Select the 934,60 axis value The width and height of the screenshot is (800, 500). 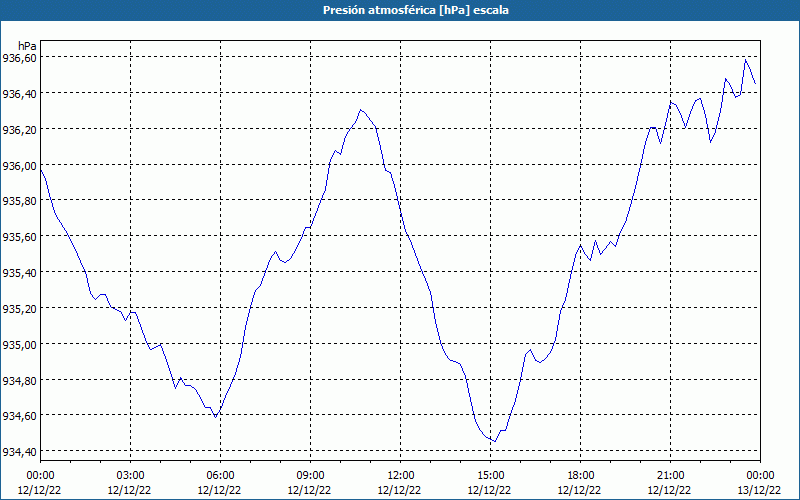pos(19,415)
